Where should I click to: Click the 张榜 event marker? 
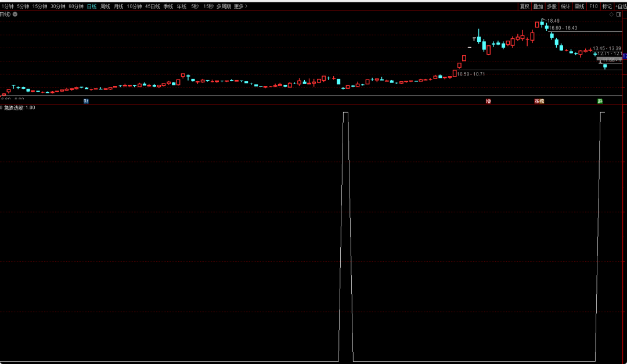click(x=539, y=101)
